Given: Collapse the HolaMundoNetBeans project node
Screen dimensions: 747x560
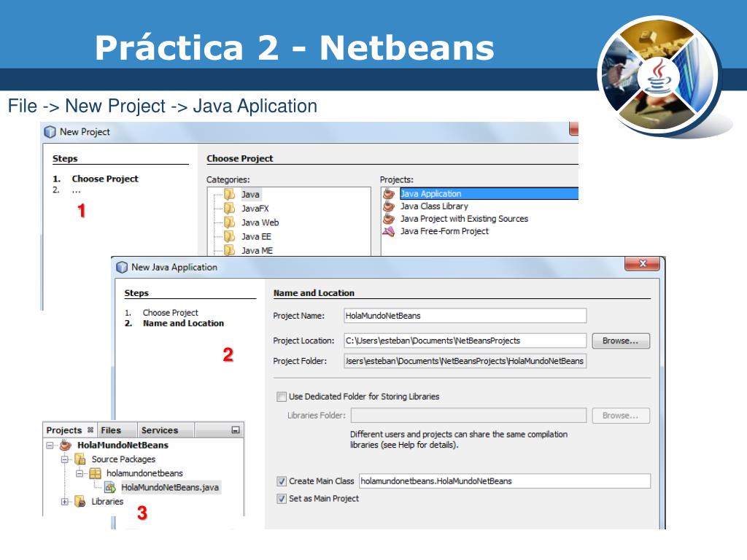Looking at the screenshot, I should [x=50, y=446].
